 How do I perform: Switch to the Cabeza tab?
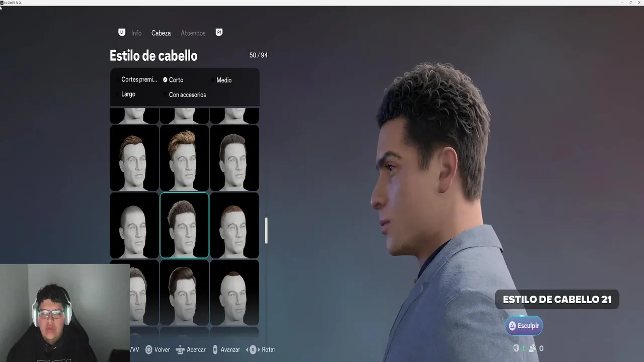click(161, 33)
